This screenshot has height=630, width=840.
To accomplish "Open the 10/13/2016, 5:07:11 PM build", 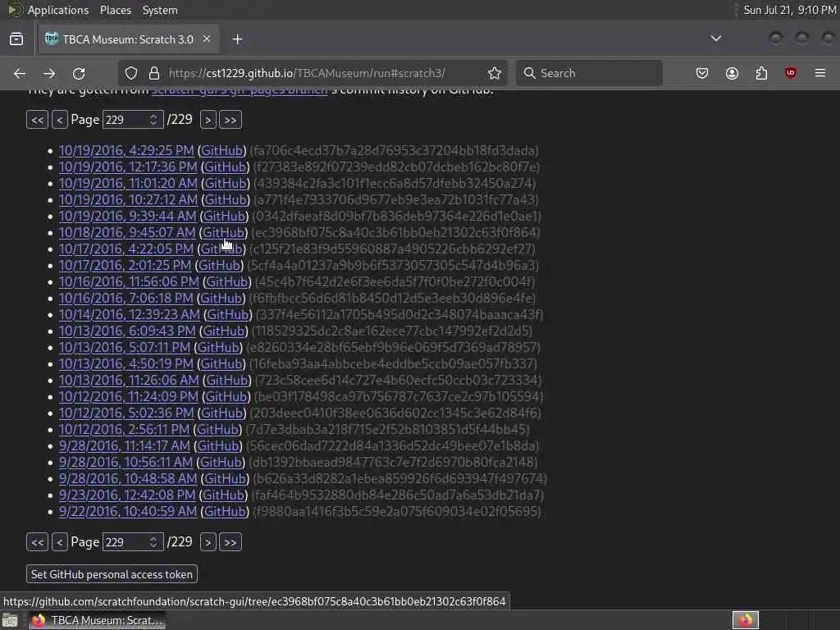I will (x=125, y=347).
